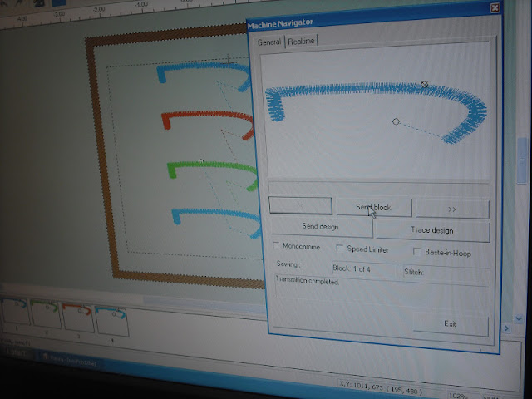Close the Machine Navigator window
Image resolution: width=532 pixels, height=399 pixels.
pos(495,7)
